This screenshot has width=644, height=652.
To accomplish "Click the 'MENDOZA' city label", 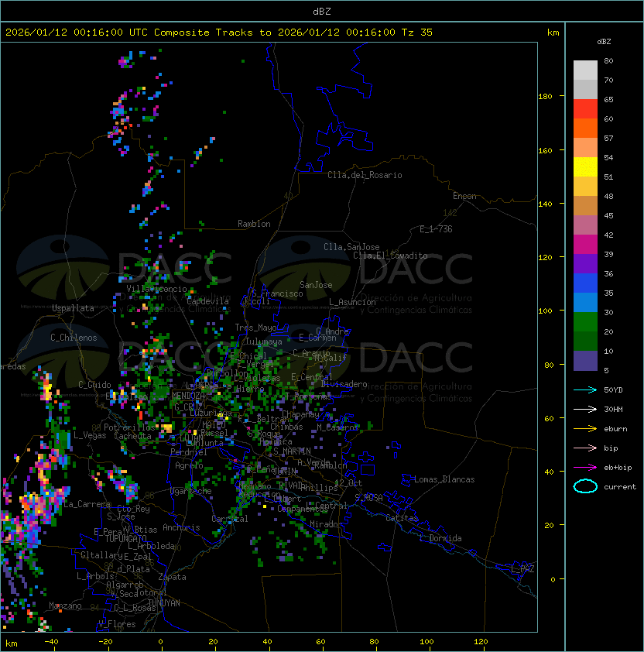I will click(188, 396).
